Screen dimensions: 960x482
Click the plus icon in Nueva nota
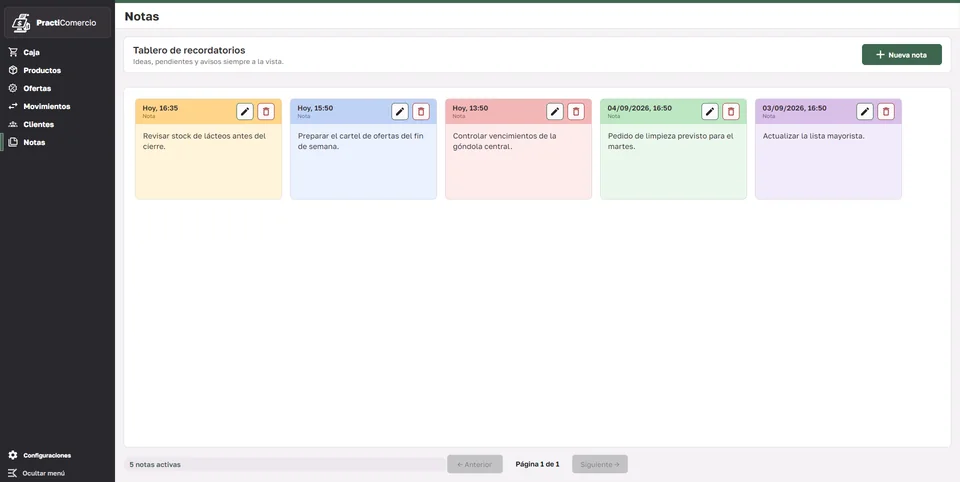coord(880,55)
